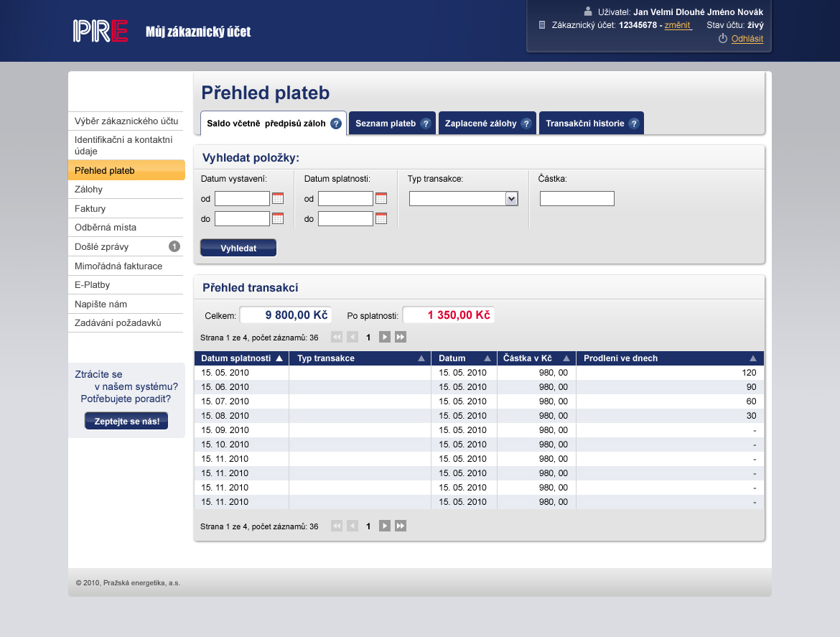Open calendar for Datum vystavení do
The height and width of the screenshot is (637, 840).
(278, 218)
